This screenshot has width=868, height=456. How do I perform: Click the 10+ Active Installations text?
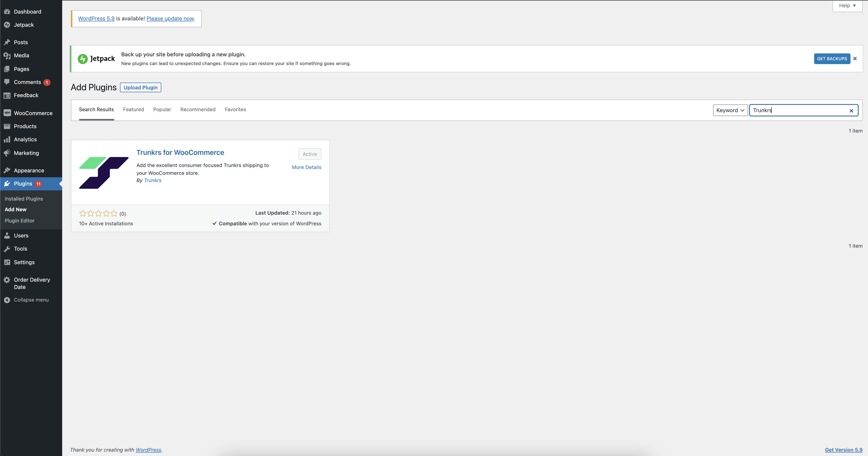click(106, 224)
